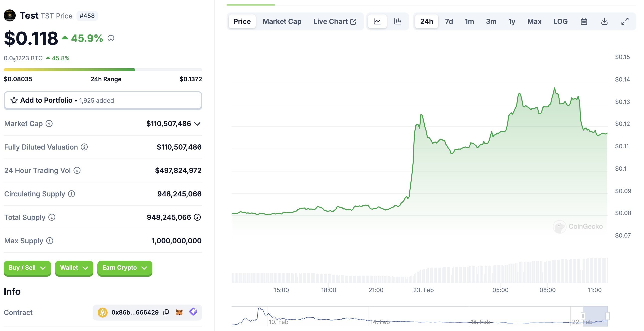Open the Live Chart external link

[x=334, y=21]
